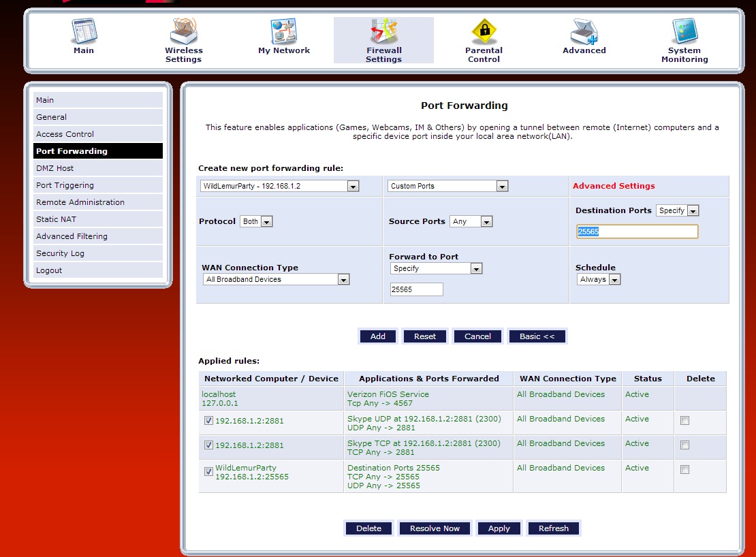The image size is (756, 557).
Task: Select Remote Administration in the sidebar
Action: (x=98, y=202)
